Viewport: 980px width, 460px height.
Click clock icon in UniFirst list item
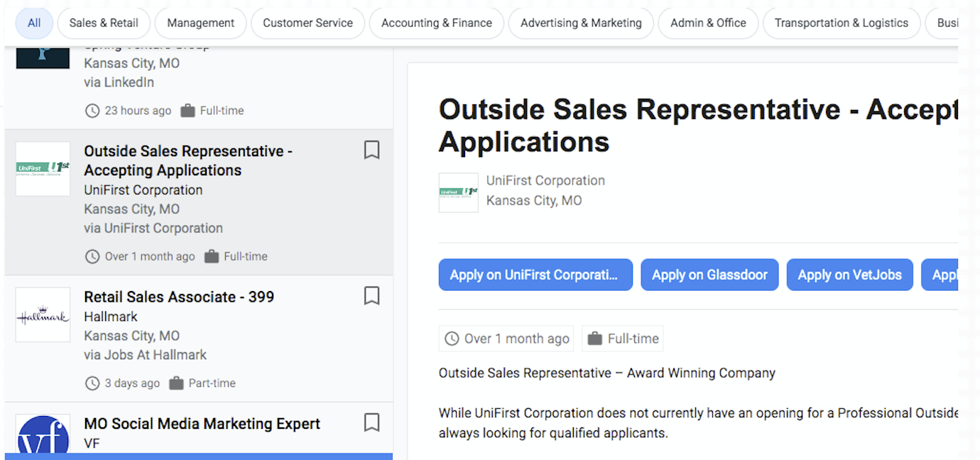click(92, 256)
